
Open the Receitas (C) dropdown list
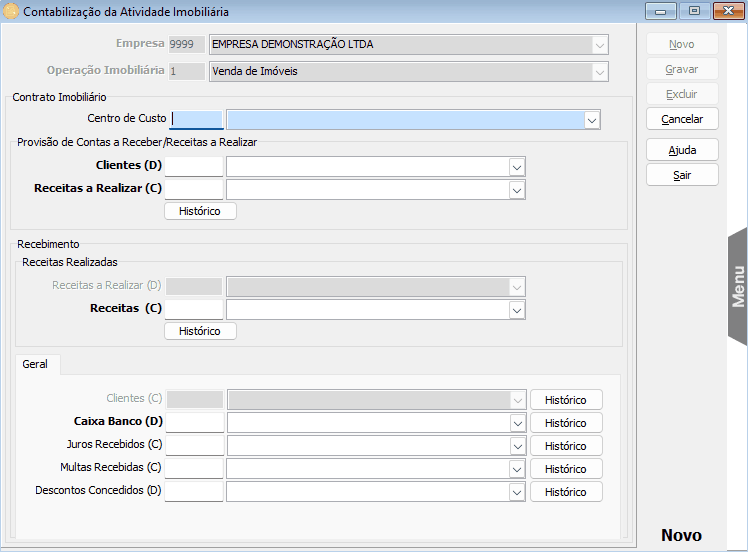coord(517,310)
